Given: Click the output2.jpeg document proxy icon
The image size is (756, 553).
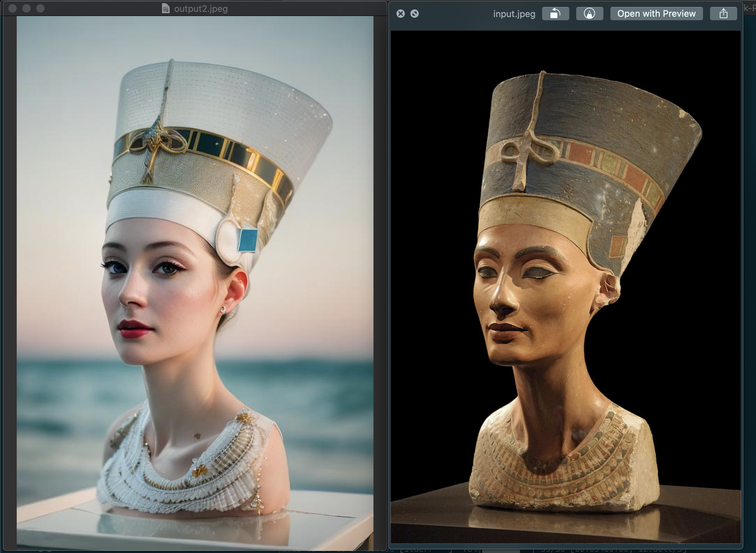Looking at the screenshot, I should click(x=166, y=8).
